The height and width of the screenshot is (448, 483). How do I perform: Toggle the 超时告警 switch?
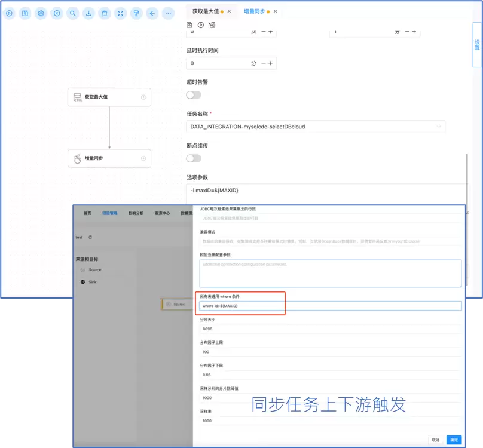194,95
